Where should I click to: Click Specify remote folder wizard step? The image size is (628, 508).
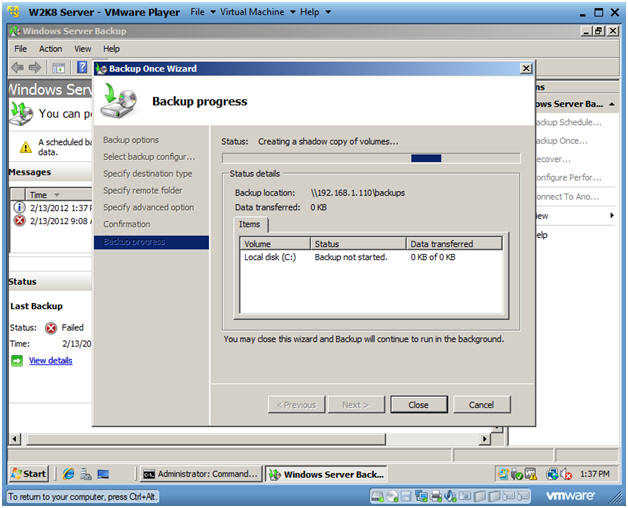[143, 190]
